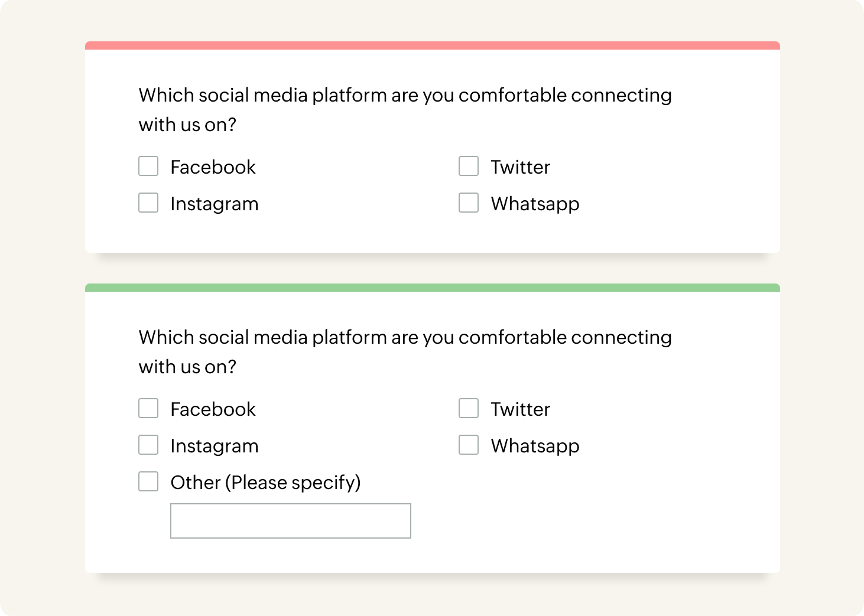Tick the Twitter checkbox in the green-topped card

click(x=469, y=409)
